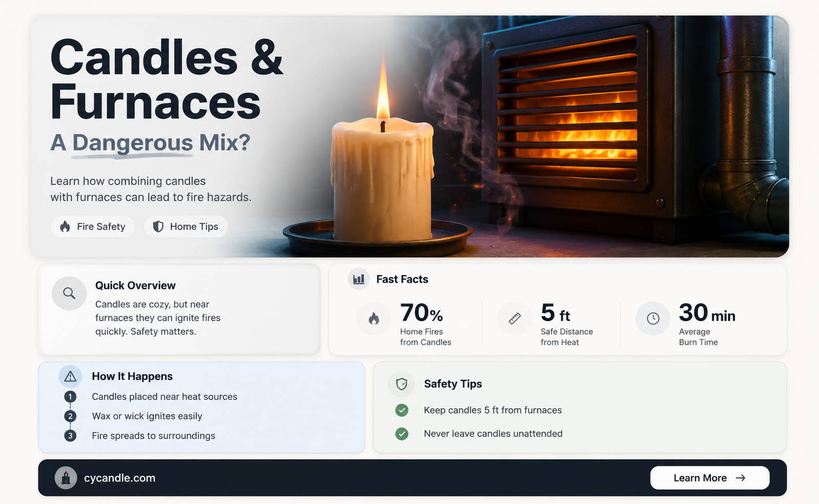Open the Fire Safety tag
Image resolution: width=819 pixels, height=504 pixels.
[93, 226]
